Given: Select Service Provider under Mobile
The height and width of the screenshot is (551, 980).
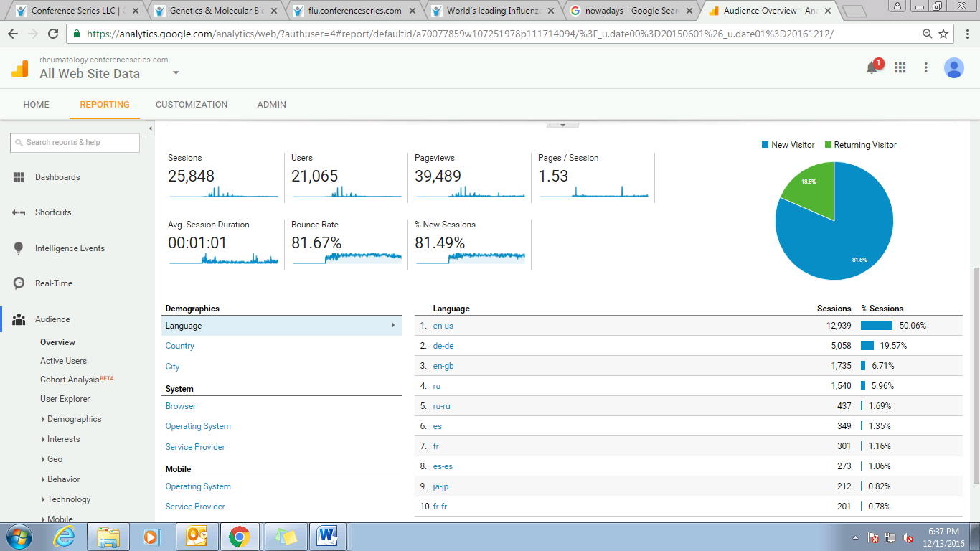Looking at the screenshot, I should 195,507.
